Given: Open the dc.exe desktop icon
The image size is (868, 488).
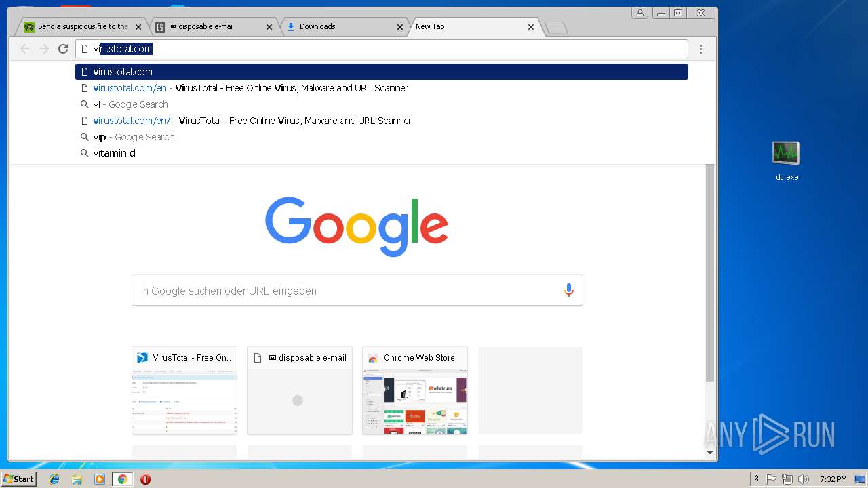Looking at the screenshot, I should point(787,161).
